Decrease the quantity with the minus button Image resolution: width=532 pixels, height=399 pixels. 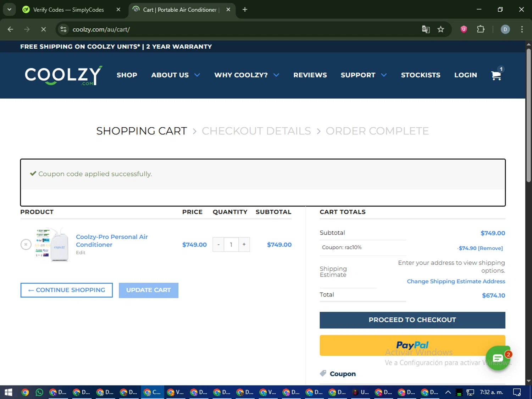pyautogui.click(x=218, y=244)
